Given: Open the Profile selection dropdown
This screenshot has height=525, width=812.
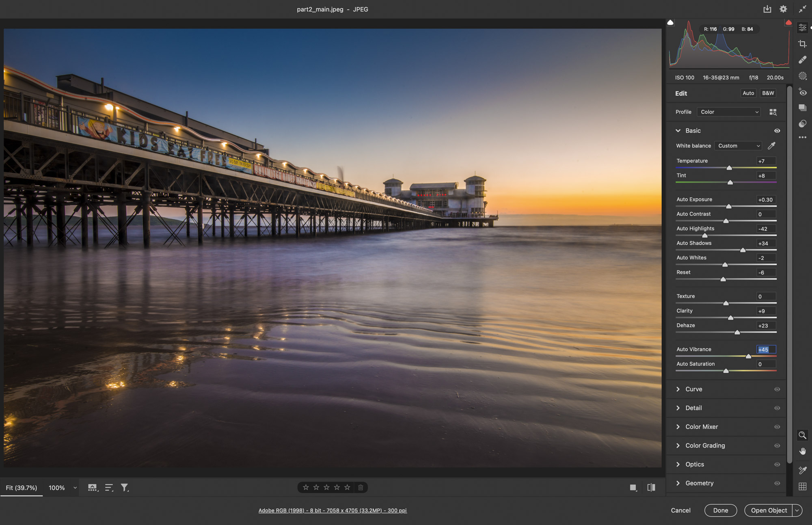Looking at the screenshot, I should (x=728, y=112).
